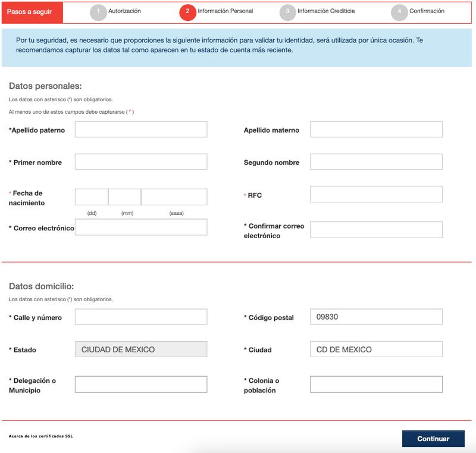476x453 pixels.
Task: Click the day (dd) birth date box
Action: pyautogui.click(x=92, y=197)
